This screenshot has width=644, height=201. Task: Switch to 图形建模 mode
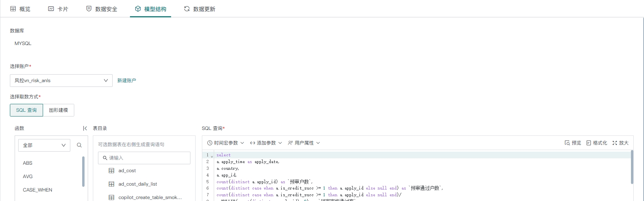coord(58,110)
